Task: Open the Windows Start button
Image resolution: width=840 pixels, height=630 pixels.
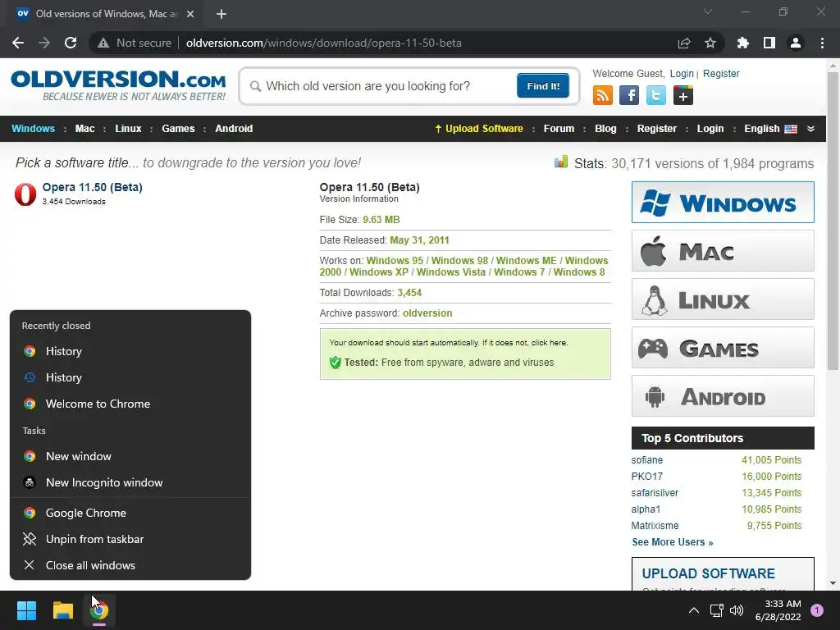Action: (26, 610)
